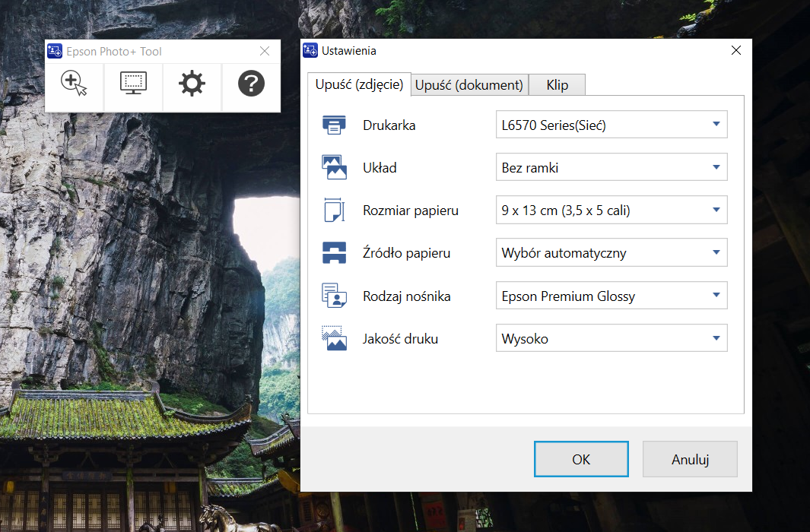This screenshot has width=810, height=532.
Task: Open help with the question mark icon
Action: coord(251,84)
